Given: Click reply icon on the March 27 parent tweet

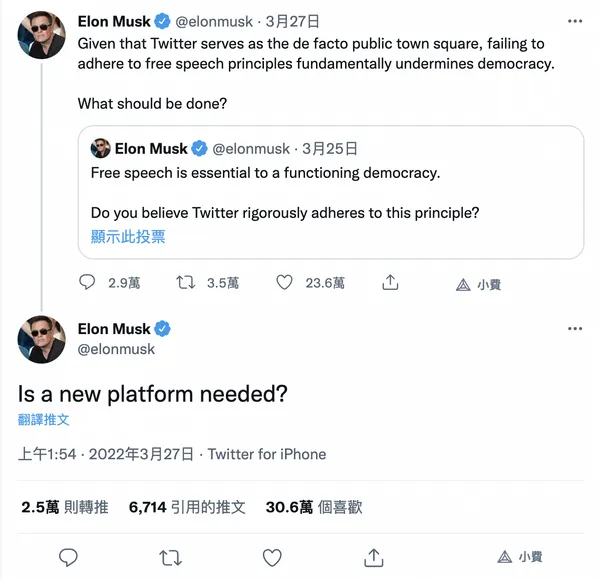Looking at the screenshot, I should (87, 282).
